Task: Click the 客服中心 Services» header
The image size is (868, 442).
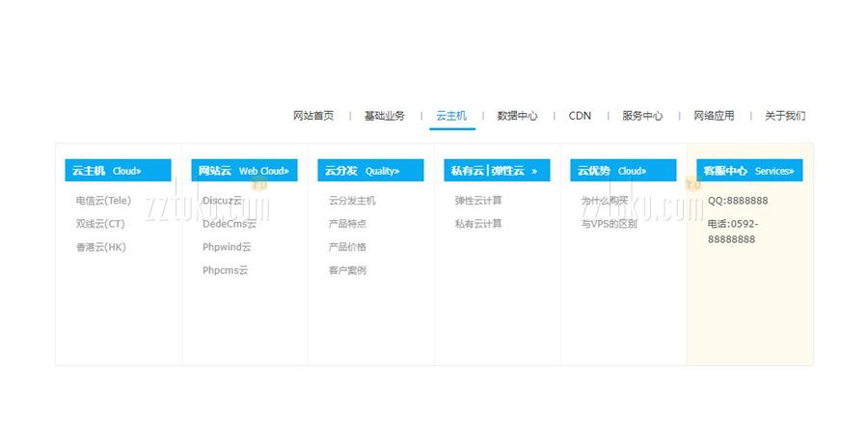Action: (x=749, y=171)
